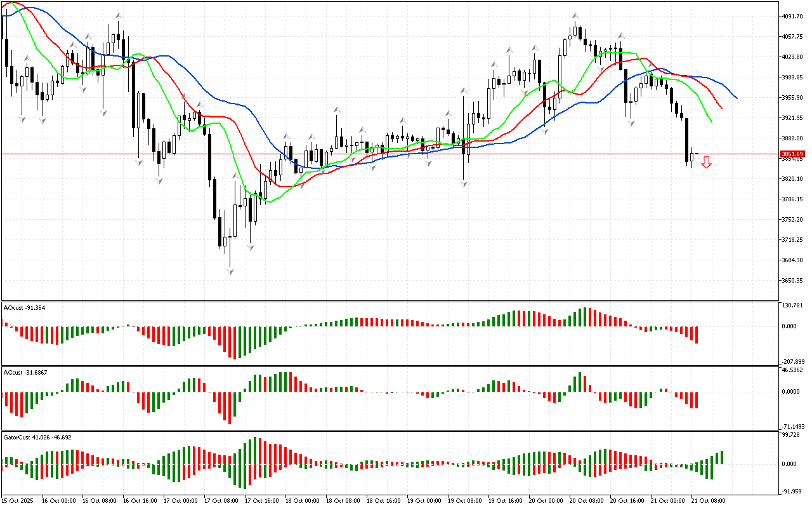Click the -71.1493 value on AC scale
The image size is (812, 508).
pos(794,427)
